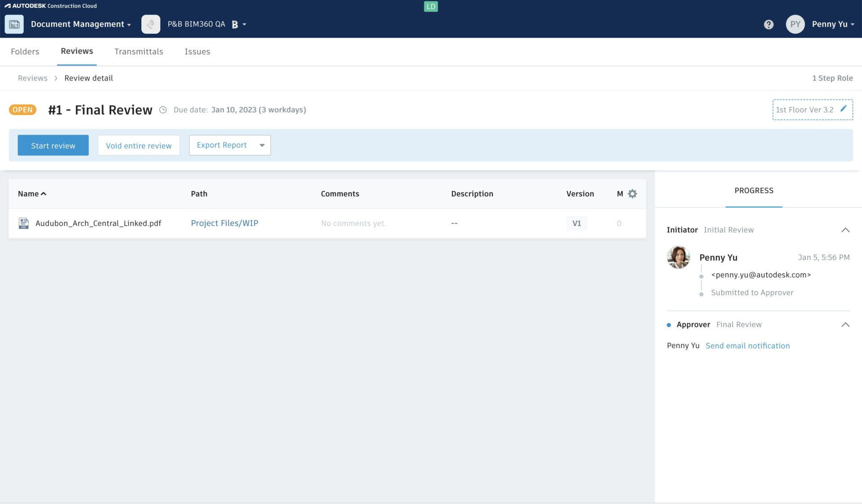The image size is (862, 504).
Task: Open the Transmittals tab
Action: click(x=139, y=52)
